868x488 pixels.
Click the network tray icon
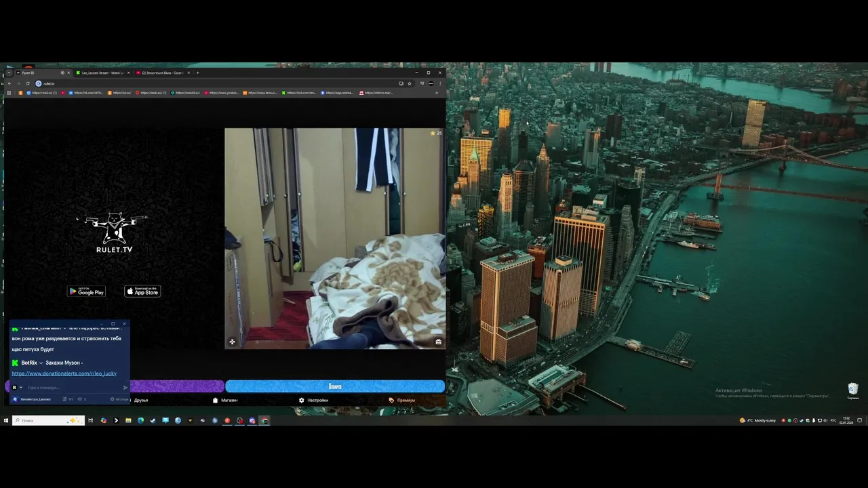[x=820, y=421]
